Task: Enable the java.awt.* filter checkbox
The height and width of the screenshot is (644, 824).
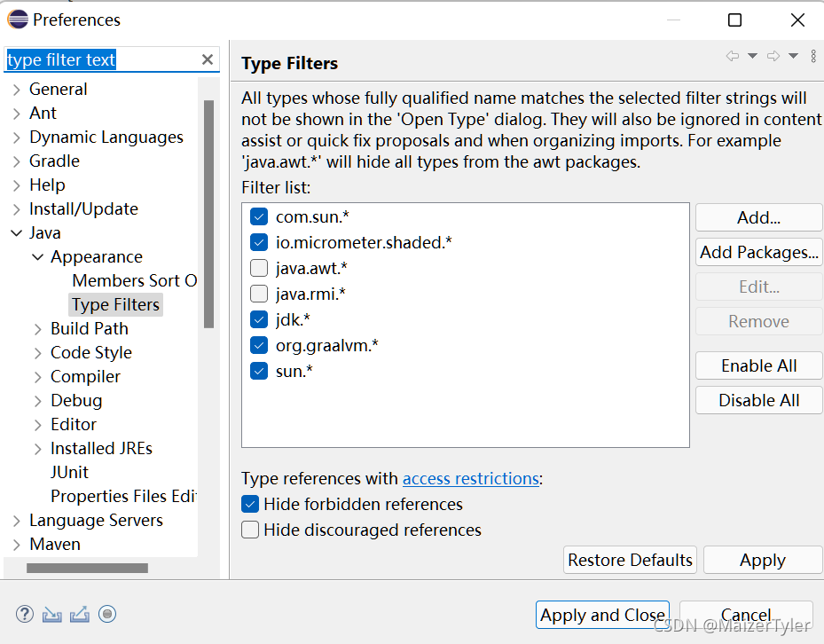Action: [258, 267]
